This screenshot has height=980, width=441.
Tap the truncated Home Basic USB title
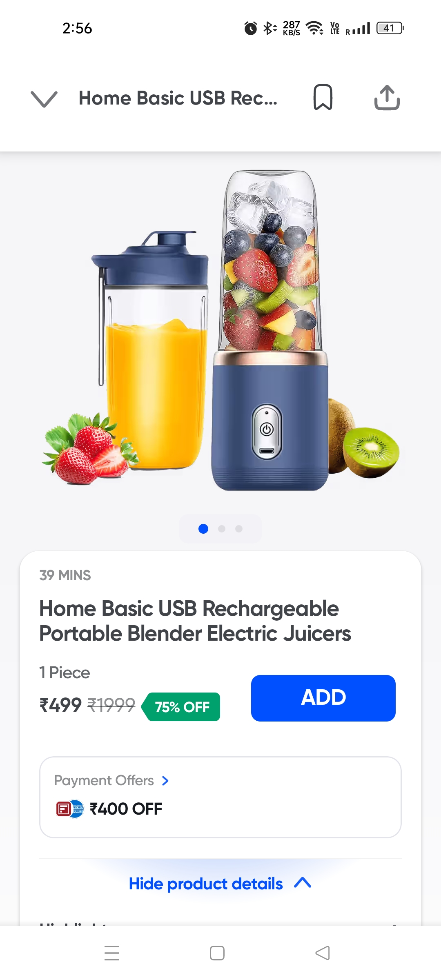tap(178, 98)
